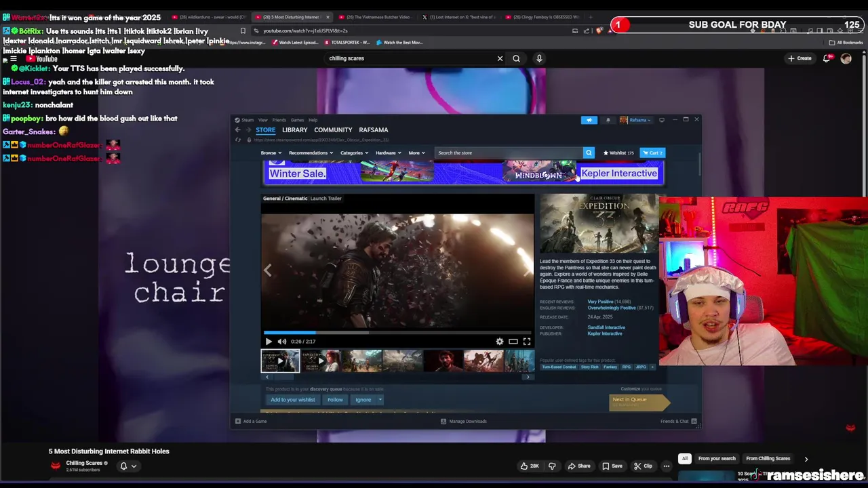Screen dimensions: 868x488
Task: Open Steam's Help menu
Action: (x=313, y=120)
